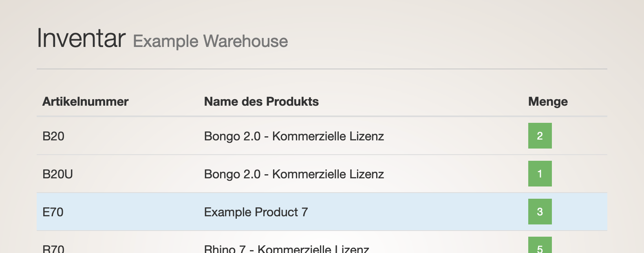Screen dimensions: 644x253
Task: Select the highlighted E70 table row
Action: coord(322,212)
